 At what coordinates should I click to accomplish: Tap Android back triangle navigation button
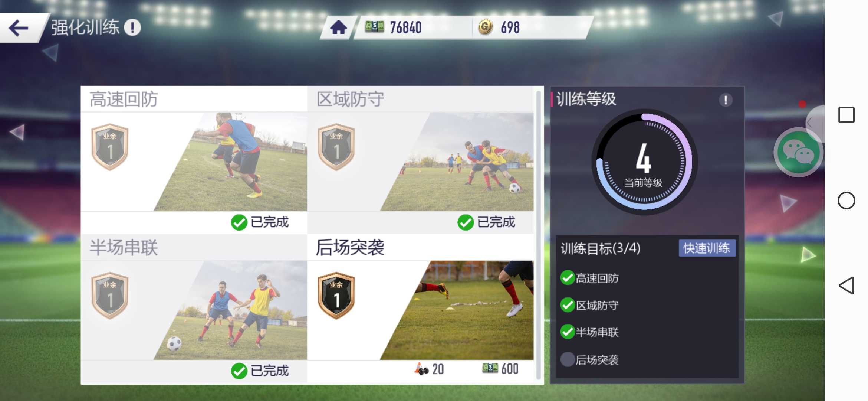846,286
